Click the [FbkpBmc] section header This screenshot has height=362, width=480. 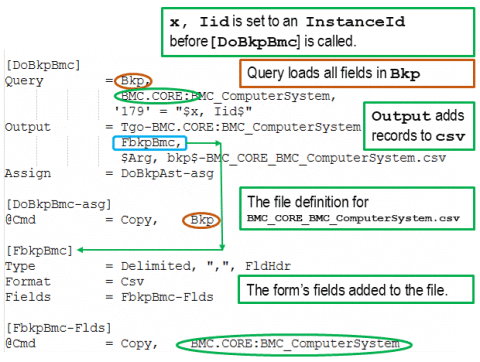tap(39, 251)
